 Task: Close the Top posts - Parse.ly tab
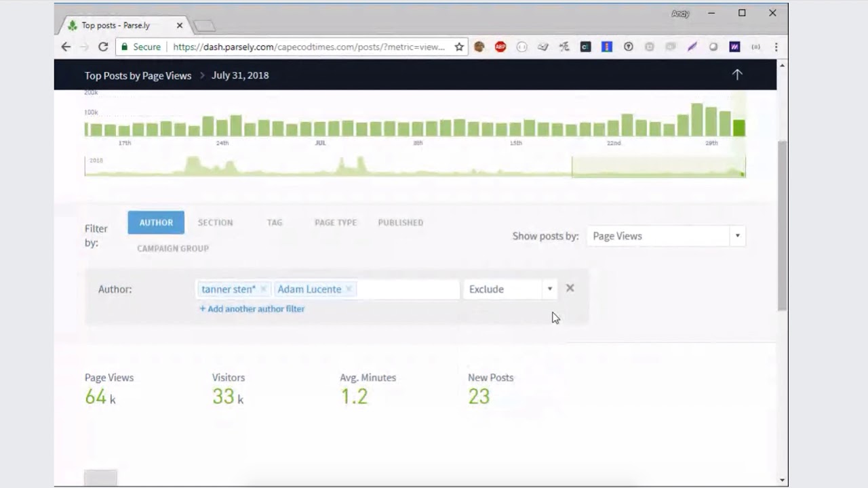click(180, 25)
